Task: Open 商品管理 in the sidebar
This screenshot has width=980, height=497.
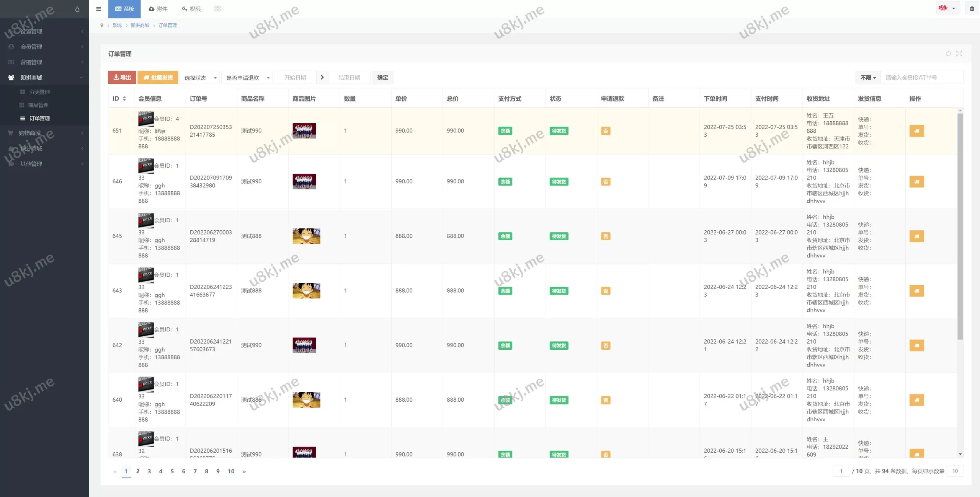Action: (38, 105)
